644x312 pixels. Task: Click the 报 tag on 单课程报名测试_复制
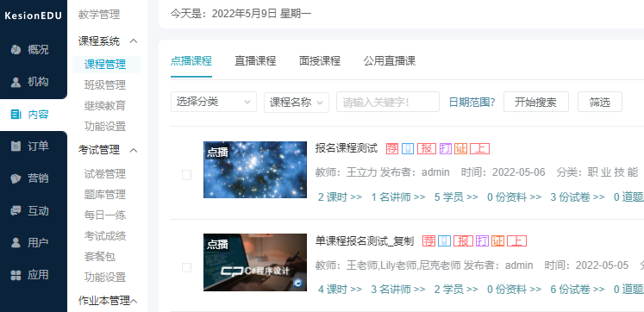pos(463,241)
